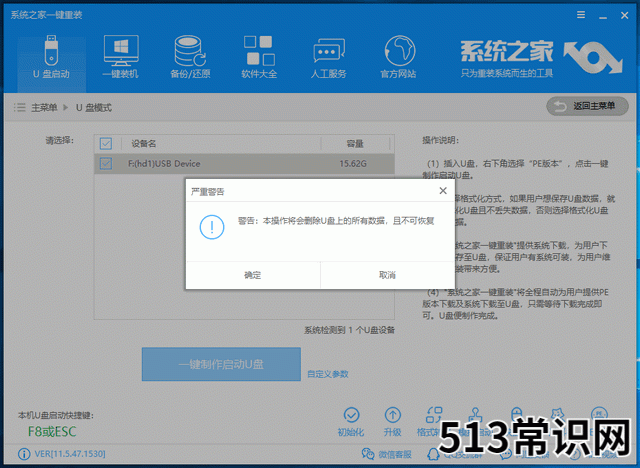640x468 pixels.
Task: Click the 操作说明 heading
Action: pyautogui.click(x=440, y=140)
